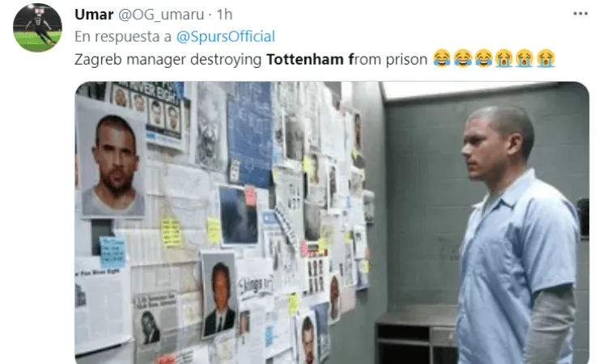599x364 pixels.
Task: Visit the @OG_umaru handle profile
Action: tap(161, 15)
